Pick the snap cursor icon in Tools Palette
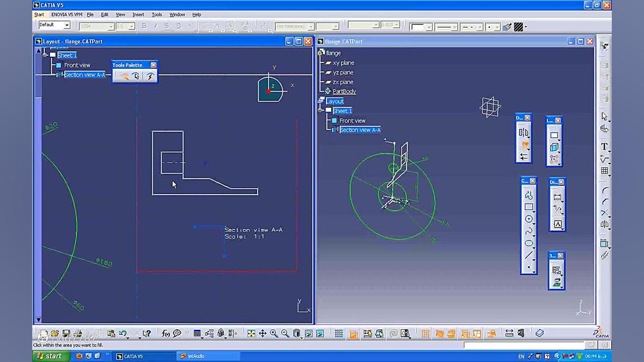Viewport: 644px width, 362px height. [135, 76]
